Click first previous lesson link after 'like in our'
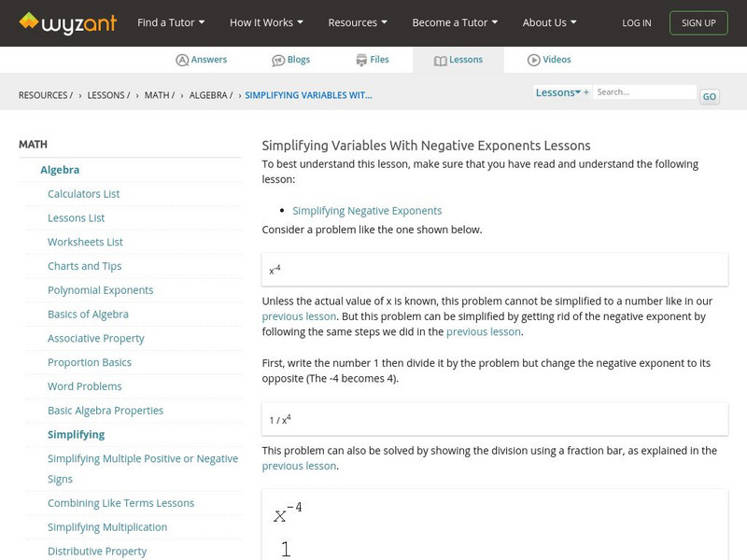The image size is (747, 560). tap(299, 316)
